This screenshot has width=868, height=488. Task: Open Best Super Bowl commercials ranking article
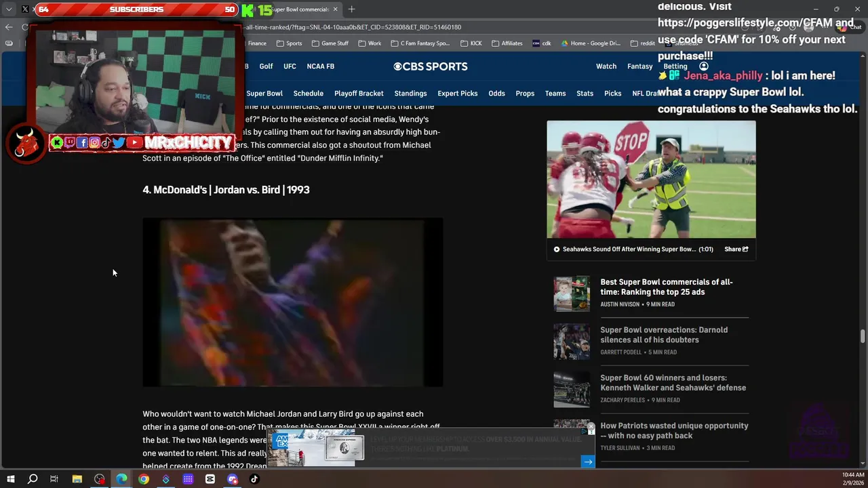click(667, 287)
